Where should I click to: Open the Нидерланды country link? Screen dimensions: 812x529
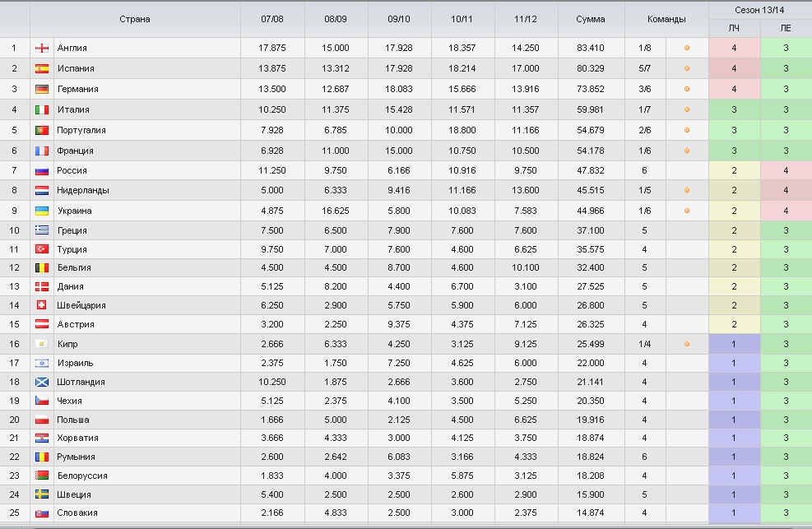(83, 191)
